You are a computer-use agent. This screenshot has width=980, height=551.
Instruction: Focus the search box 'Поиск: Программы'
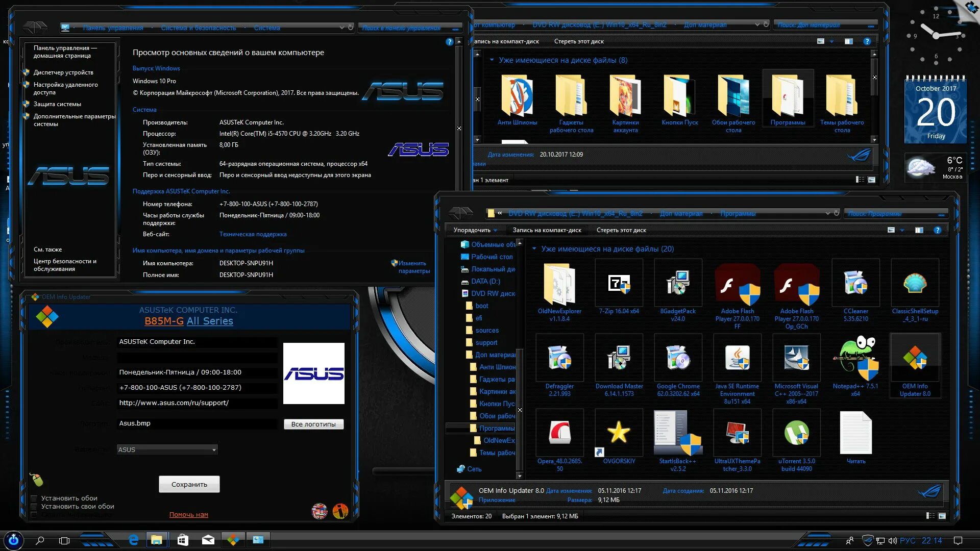tap(896, 213)
